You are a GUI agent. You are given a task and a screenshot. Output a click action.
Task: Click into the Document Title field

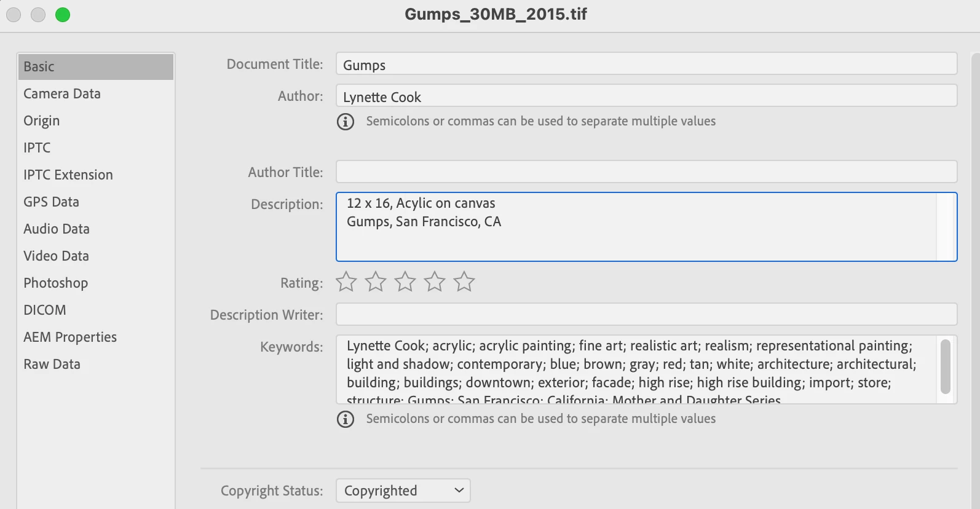point(647,64)
